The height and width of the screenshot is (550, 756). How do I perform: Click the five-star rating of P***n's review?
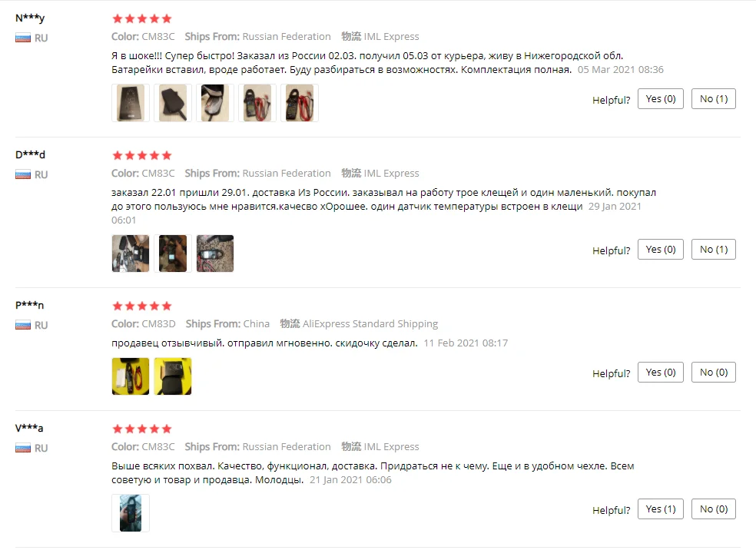141,306
